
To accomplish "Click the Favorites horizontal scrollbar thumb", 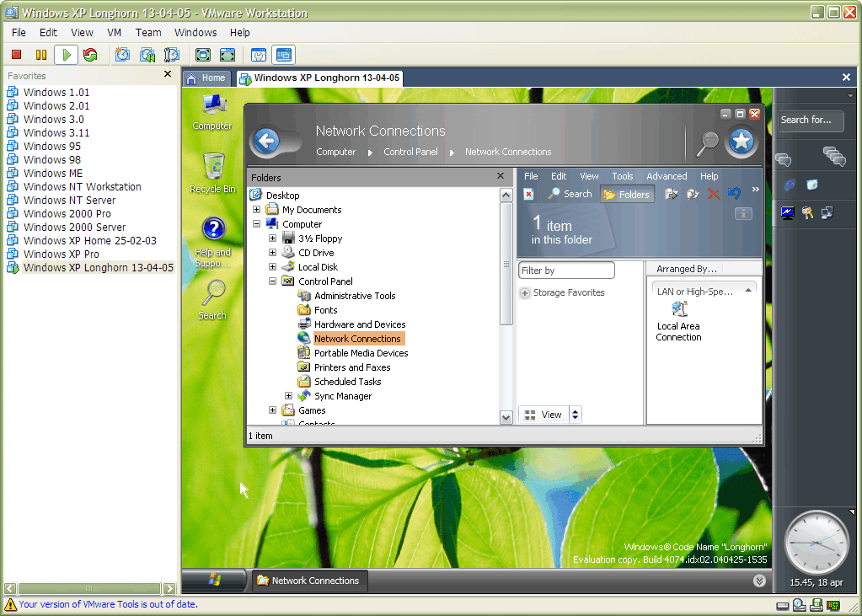I will coord(89,588).
